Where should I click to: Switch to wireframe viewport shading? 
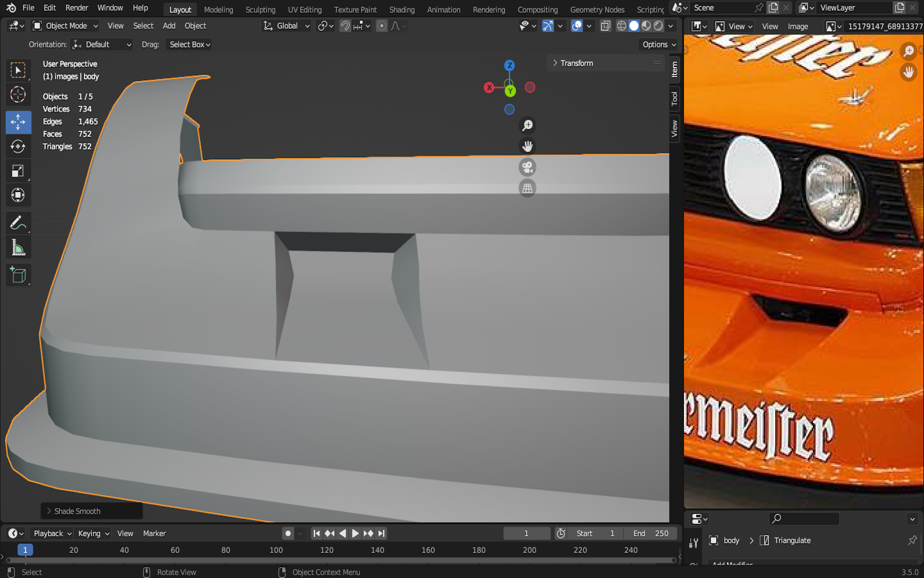click(x=621, y=26)
